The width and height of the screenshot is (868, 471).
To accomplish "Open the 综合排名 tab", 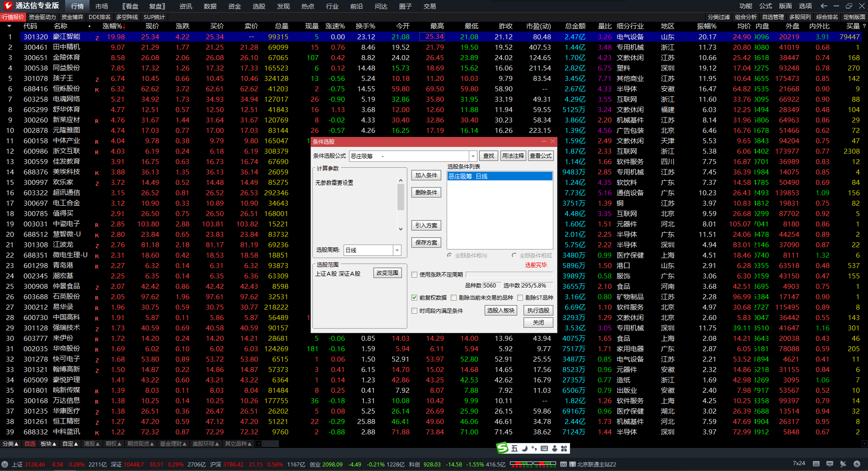I will [827, 17].
